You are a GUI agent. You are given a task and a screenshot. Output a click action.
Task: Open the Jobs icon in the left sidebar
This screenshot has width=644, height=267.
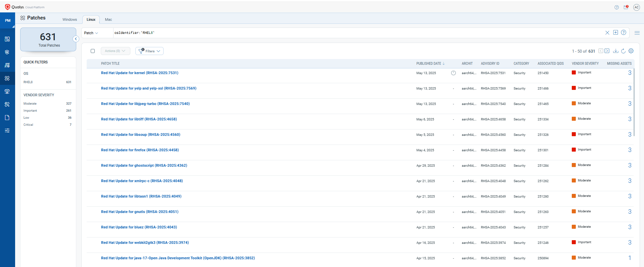coord(7,65)
